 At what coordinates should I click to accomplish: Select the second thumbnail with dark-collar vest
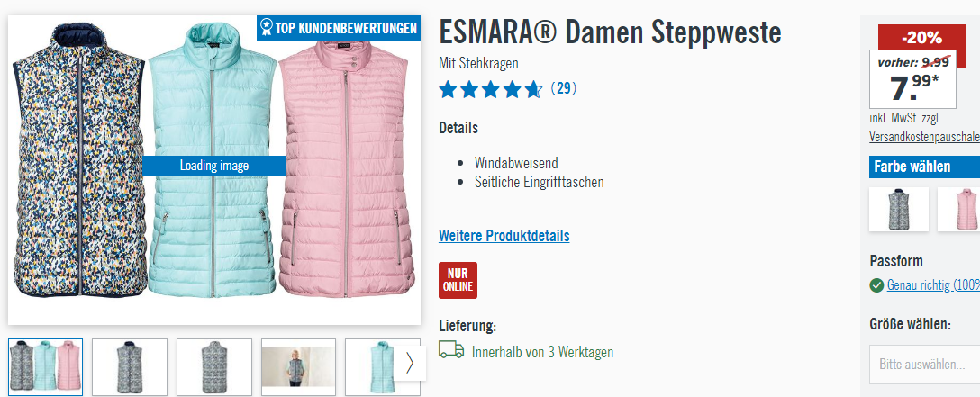point(130,367)
